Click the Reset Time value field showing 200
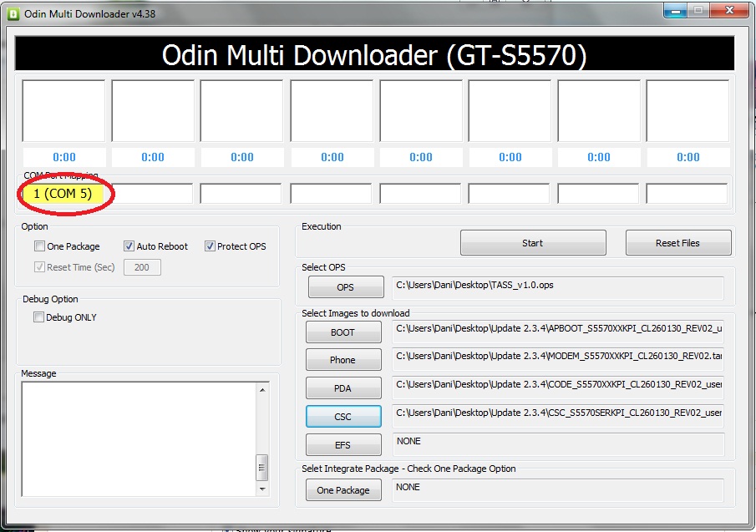 [142, 267]
